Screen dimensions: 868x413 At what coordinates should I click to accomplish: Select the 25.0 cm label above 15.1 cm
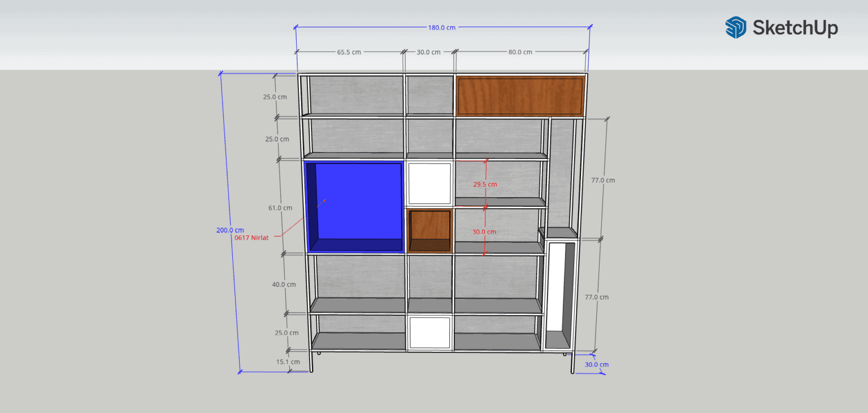[286, 332]
